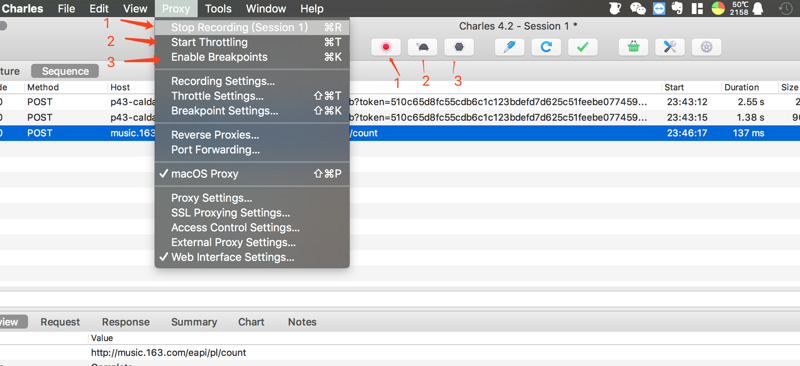Viewport: 800px width, 366px height.
Task: Open the Edit menu
Action: [x=99, y=9]
